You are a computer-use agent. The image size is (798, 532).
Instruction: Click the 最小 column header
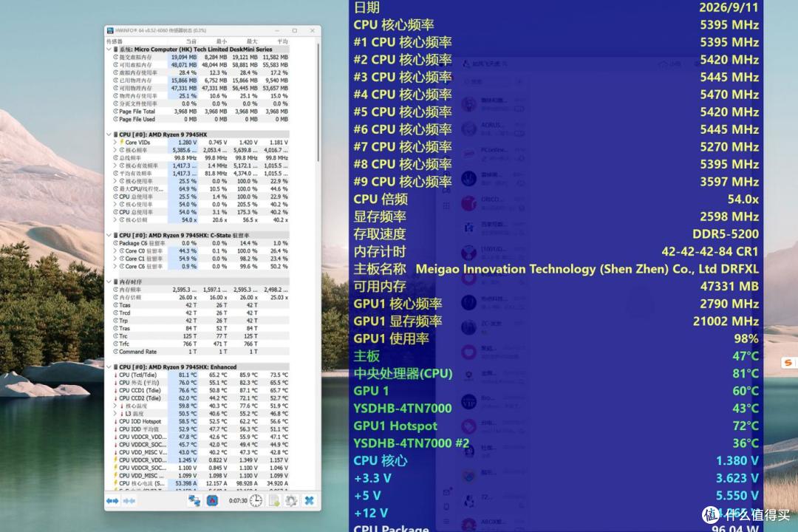tap(222, 41)
